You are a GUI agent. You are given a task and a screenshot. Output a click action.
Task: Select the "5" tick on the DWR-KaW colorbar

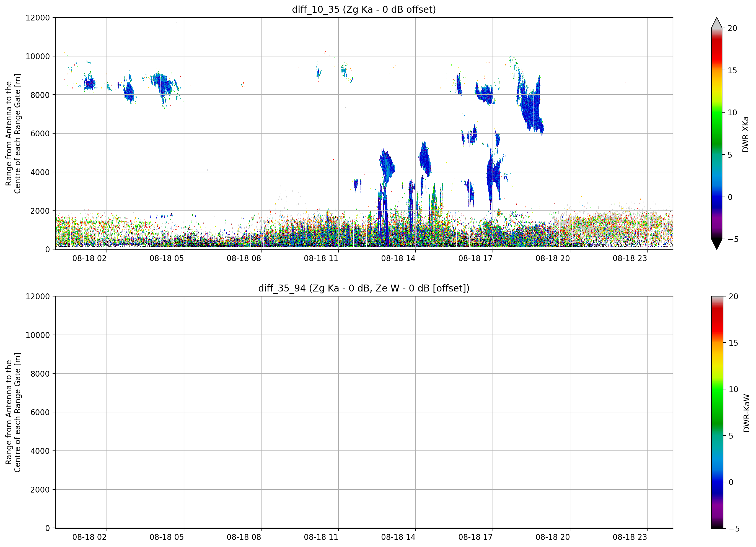click(x=731, y=436)
